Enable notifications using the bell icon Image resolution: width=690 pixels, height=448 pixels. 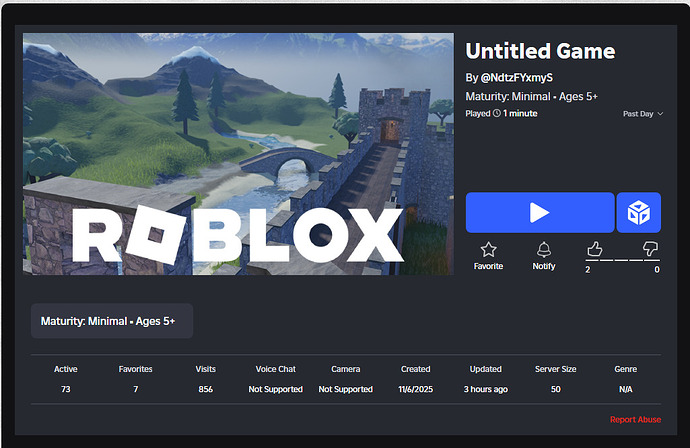coord(544,250)
